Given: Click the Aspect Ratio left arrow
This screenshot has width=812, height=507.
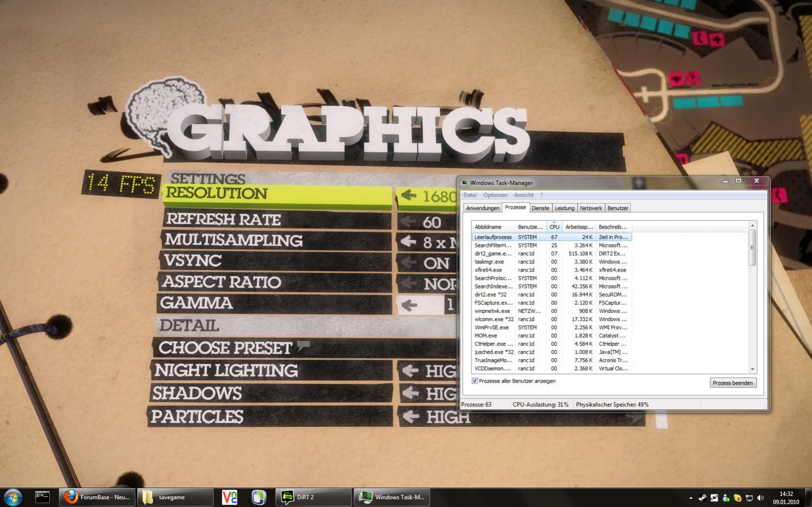Looking at the screenshot, I should 409,283.
